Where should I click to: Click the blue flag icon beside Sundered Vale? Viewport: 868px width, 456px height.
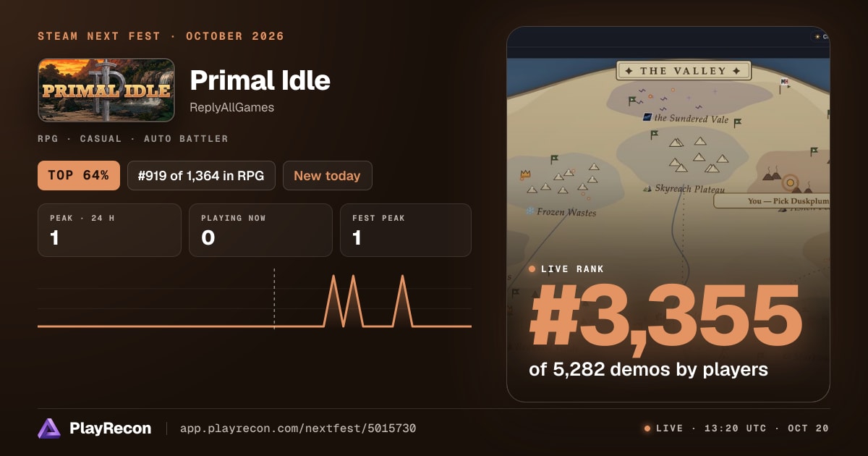647,117
